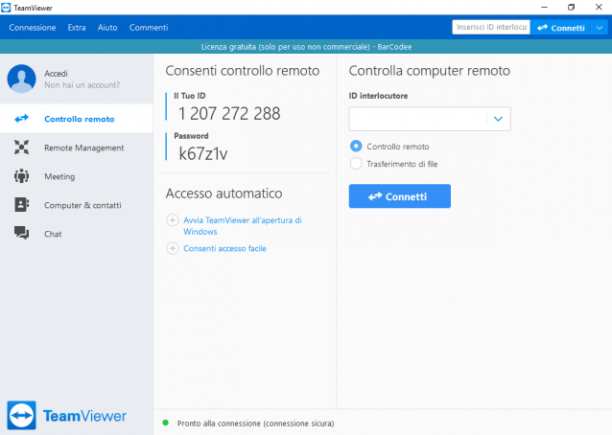The height and width of the screenshot is (435, 612).
Task: Click the 'Inserisci ID interlocutore' top field
Action: point(491,27)
